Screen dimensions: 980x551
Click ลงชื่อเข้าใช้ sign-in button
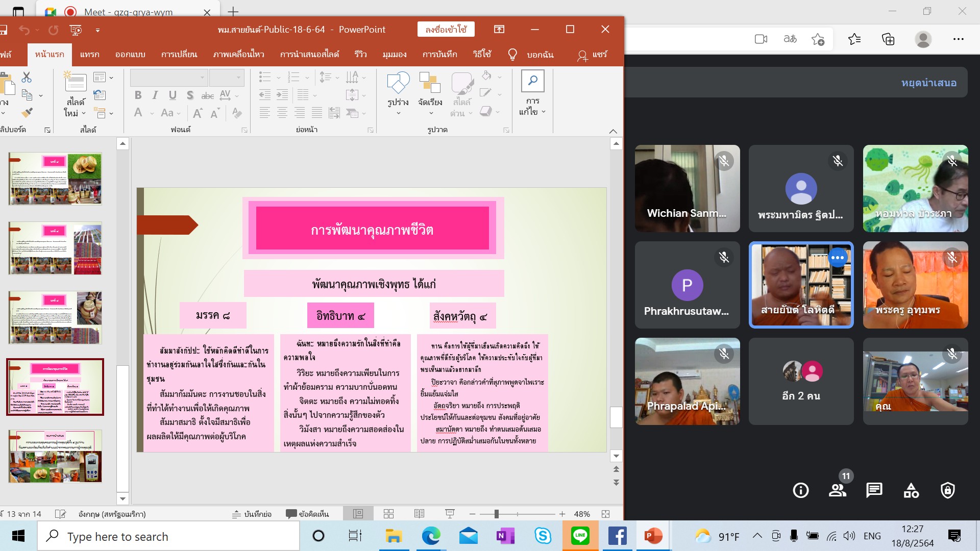pos(446,30)
